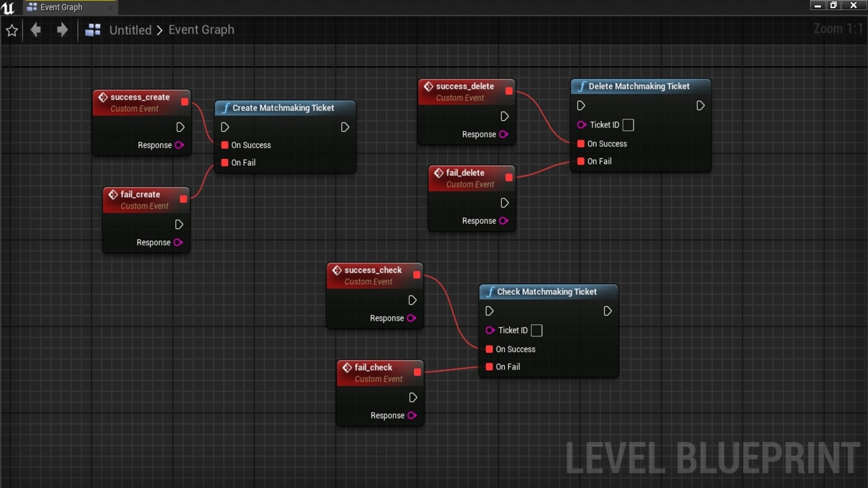Screen dimensions: 868x488
Task: Click the breadcrumb chevron after Untitled
Action: (159, 30)
